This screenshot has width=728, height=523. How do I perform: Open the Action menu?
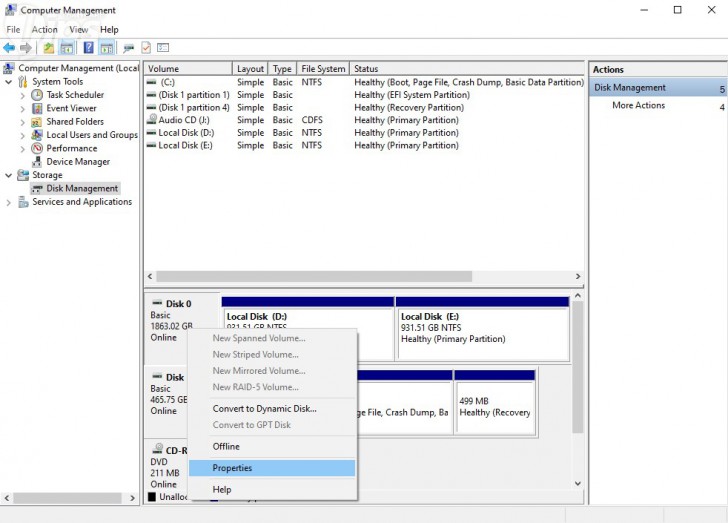45,30
